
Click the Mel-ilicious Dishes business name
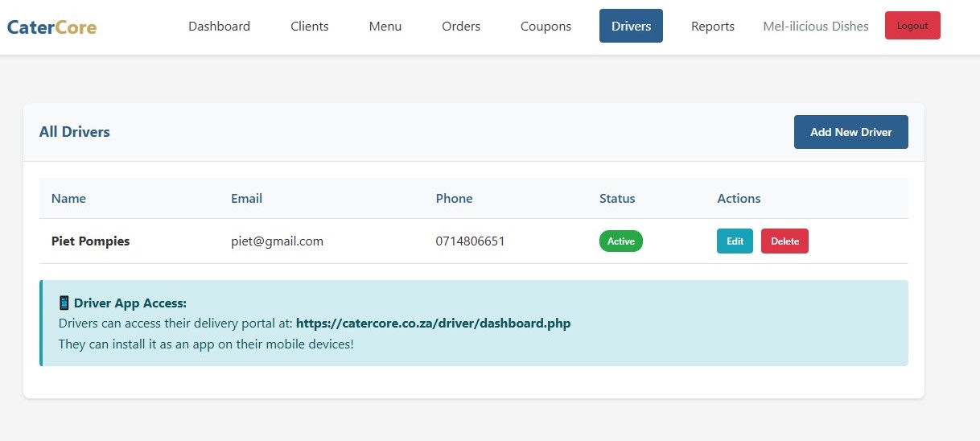tap(815, 27)
